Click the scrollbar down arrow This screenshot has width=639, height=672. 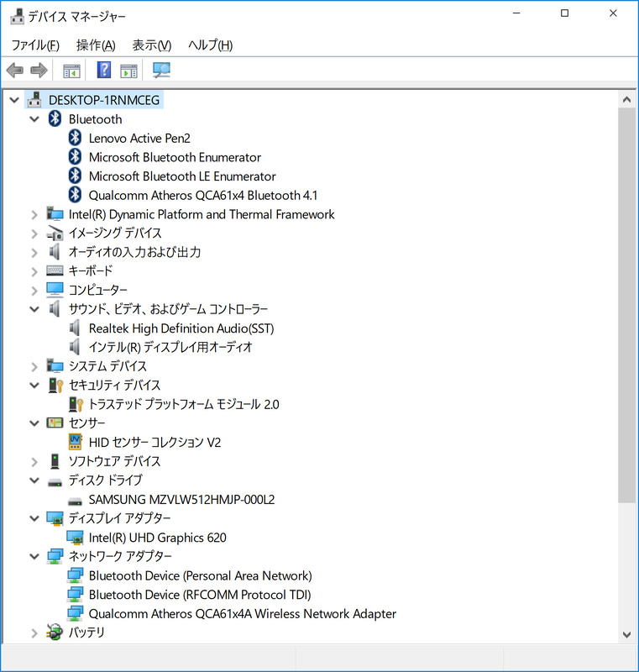[x=626, y=635]
